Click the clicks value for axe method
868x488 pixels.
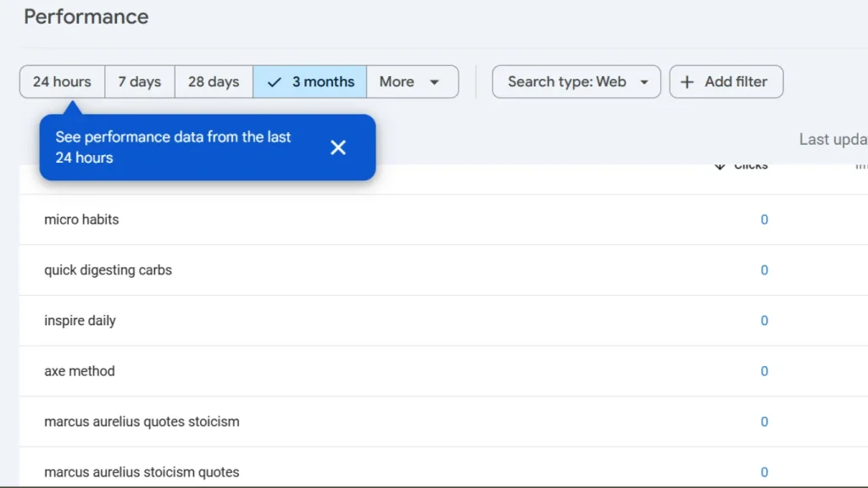pos(764,371)
